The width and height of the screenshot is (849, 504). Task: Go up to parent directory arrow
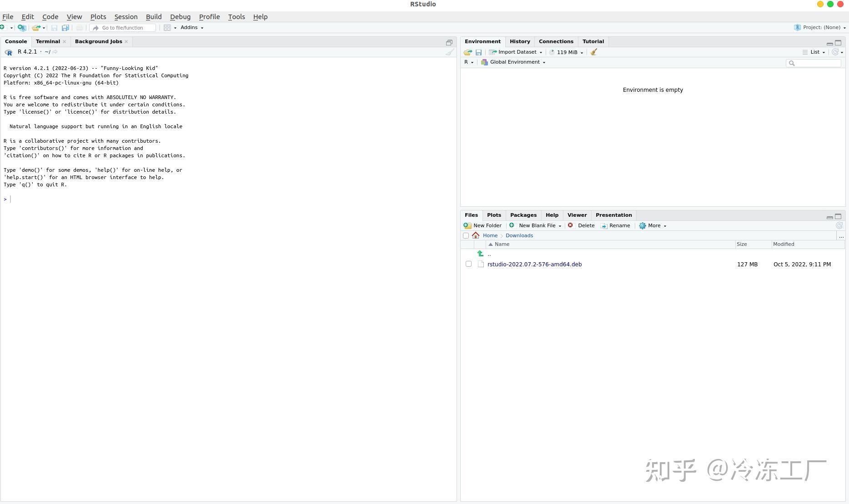480,254
